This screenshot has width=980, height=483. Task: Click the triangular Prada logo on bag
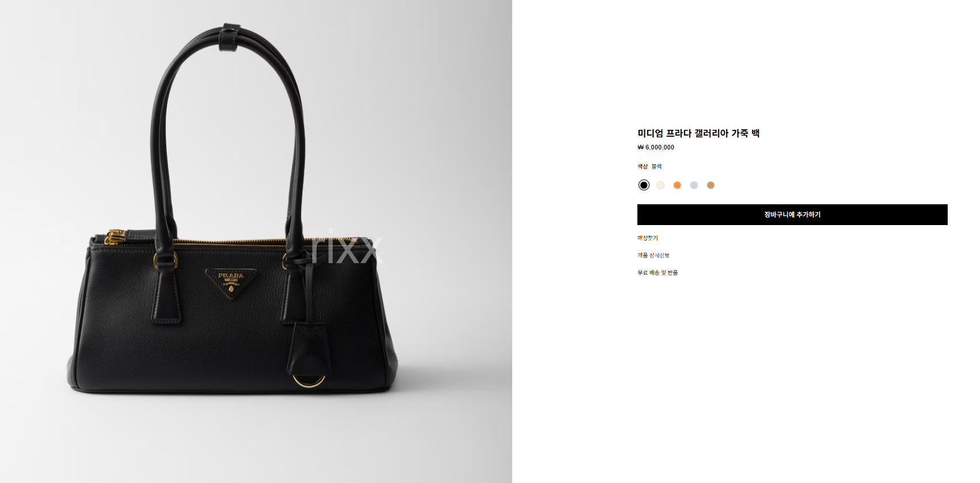(x=232, y=283)
